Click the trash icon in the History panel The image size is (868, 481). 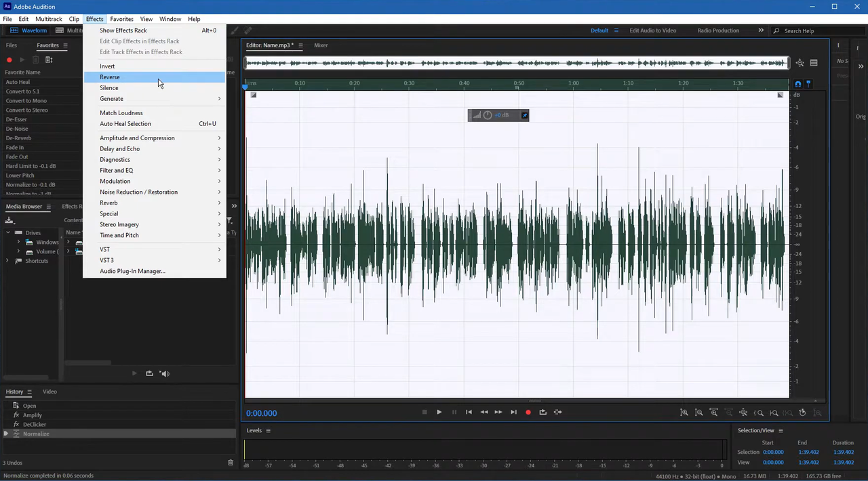click(231, 463)
